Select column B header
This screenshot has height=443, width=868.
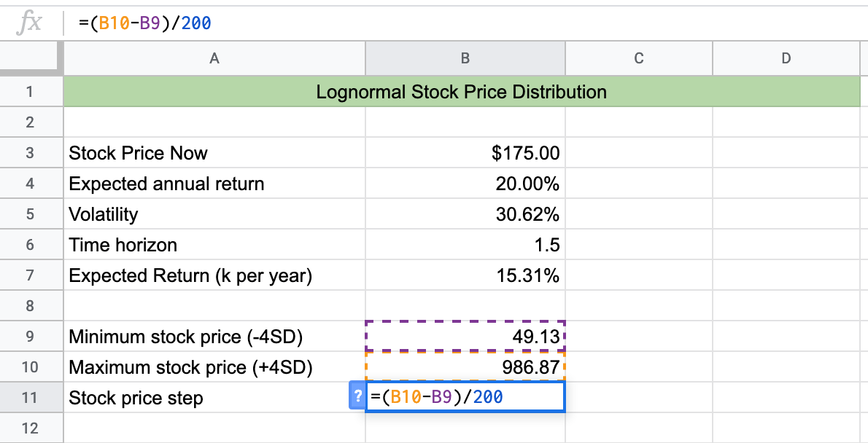(465, 58)
